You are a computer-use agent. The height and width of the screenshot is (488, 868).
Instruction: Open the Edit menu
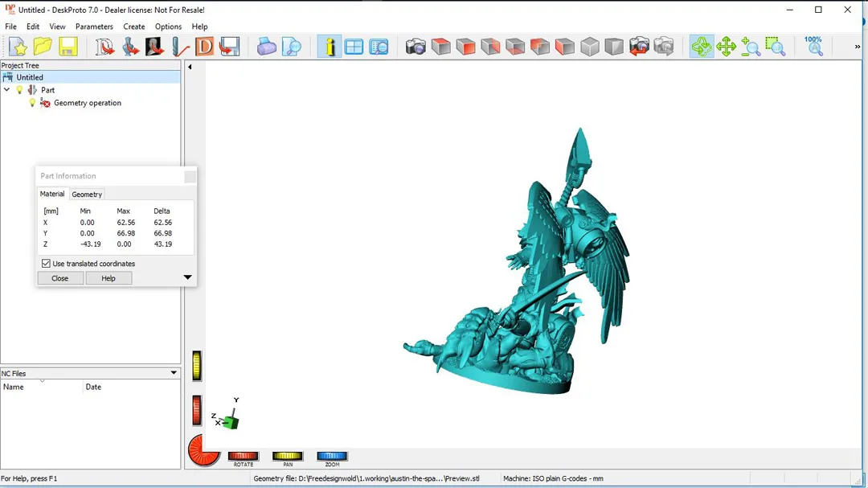(x=33, y=27)
